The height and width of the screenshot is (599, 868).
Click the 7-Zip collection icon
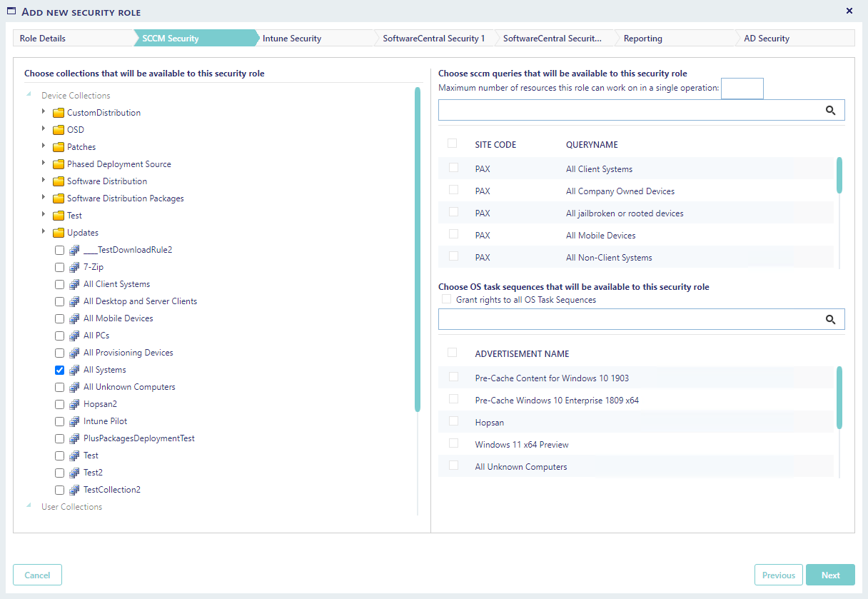pyautogui.click(x=74, y=267)
